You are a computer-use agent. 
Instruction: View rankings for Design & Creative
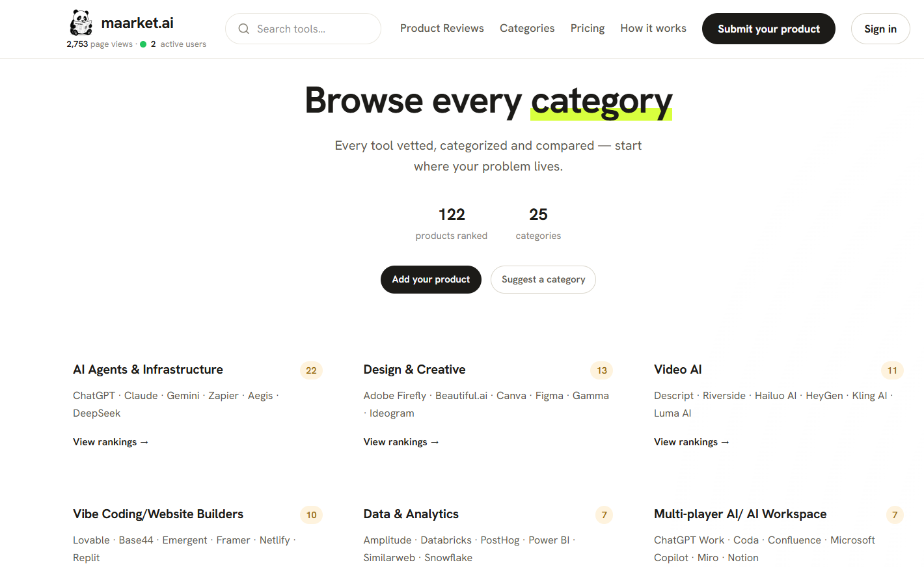tap(401, 442)
